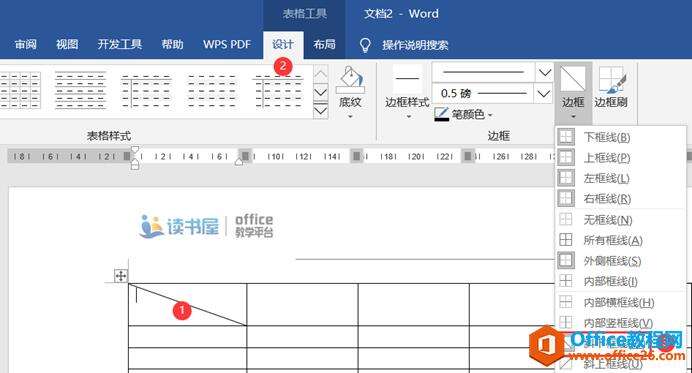
Task: Expand the 笔颜色 dropdown arrow
Action: tap(489, 116)
